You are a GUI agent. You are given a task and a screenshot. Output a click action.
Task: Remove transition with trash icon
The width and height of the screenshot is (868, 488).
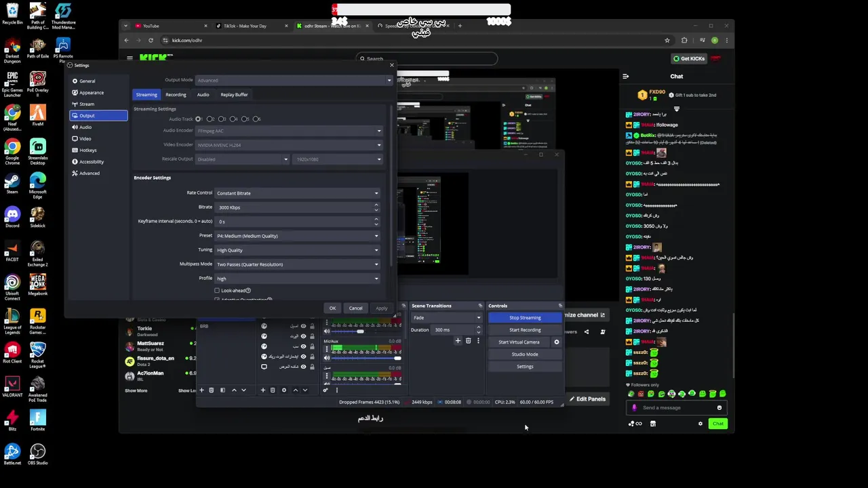coord(468,341)
